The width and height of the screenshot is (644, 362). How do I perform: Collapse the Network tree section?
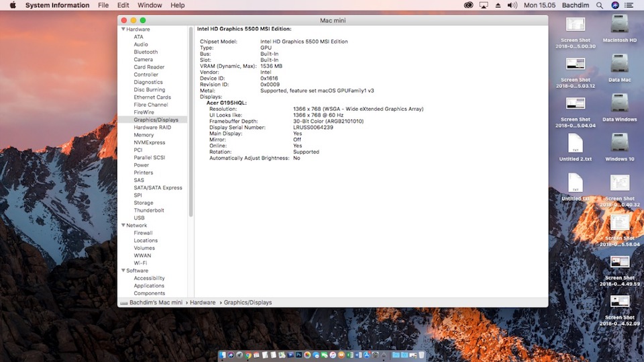point(123,226)
